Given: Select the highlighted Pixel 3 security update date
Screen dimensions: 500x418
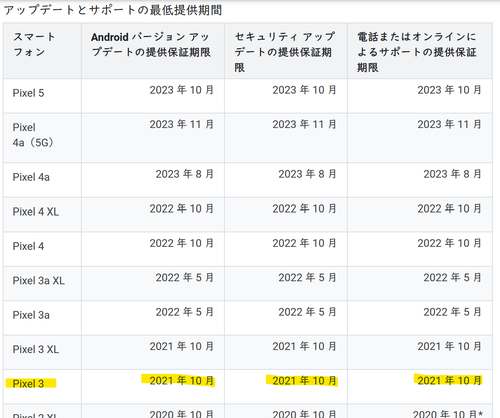Looking at the screenshot, I should click(304, 381).
